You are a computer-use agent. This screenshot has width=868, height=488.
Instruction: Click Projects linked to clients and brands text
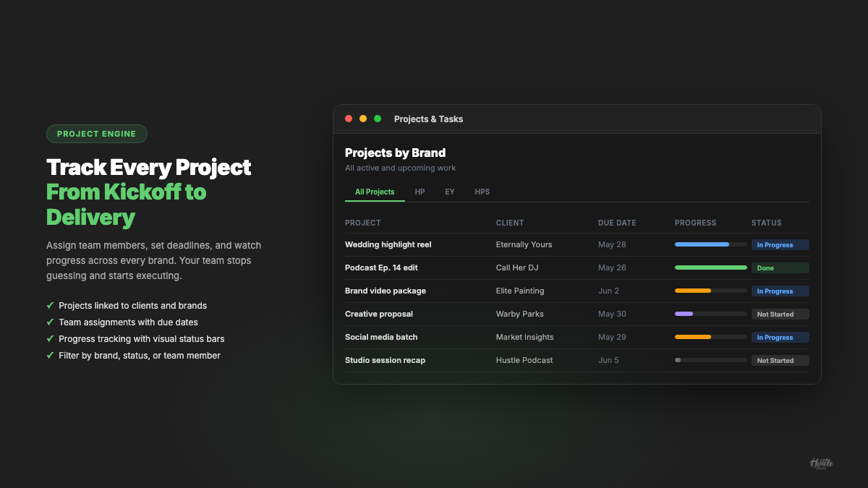pyautogui.click(x=132, y=306)
